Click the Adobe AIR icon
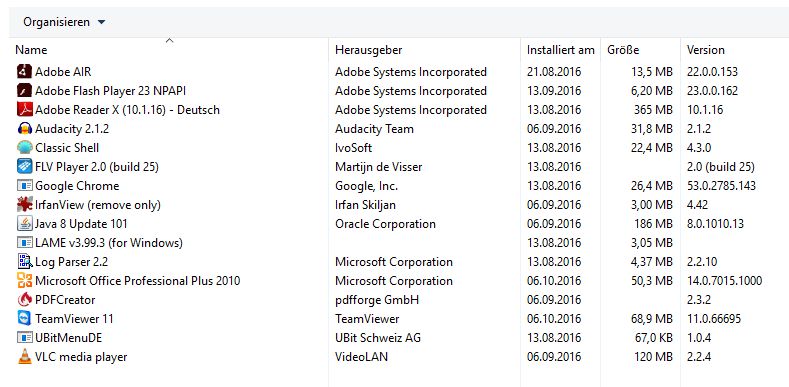Image resolution: width=789 pixels, height=387 pixels. point(24,71)
